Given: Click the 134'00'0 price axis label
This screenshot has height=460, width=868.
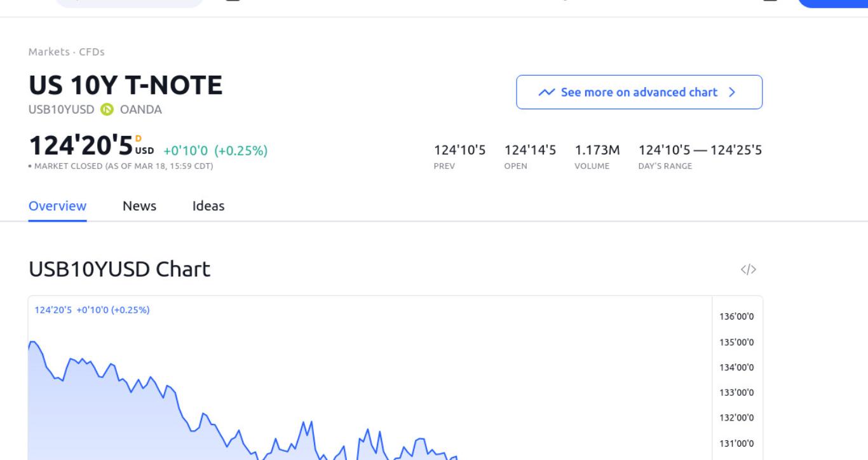Looking at the screenshot, I should click(x=737, y=367).
